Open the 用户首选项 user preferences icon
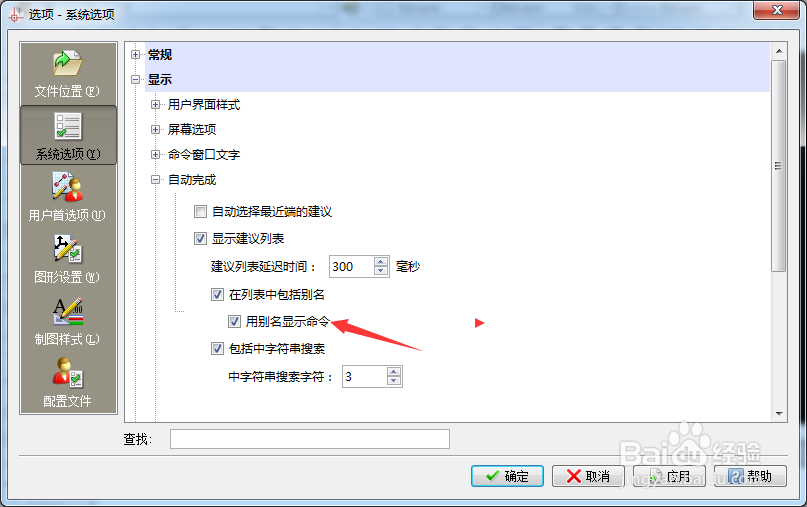807x507 pixels. click(67, 197)
